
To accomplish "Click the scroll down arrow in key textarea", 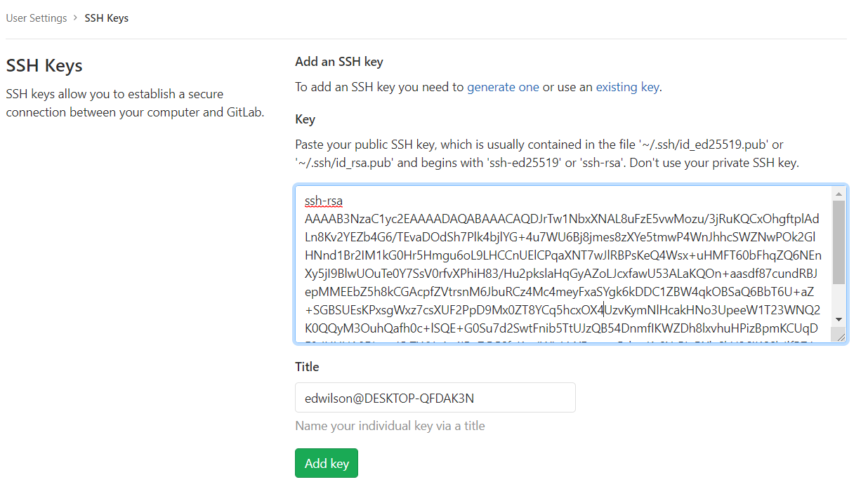I will 839,320.
